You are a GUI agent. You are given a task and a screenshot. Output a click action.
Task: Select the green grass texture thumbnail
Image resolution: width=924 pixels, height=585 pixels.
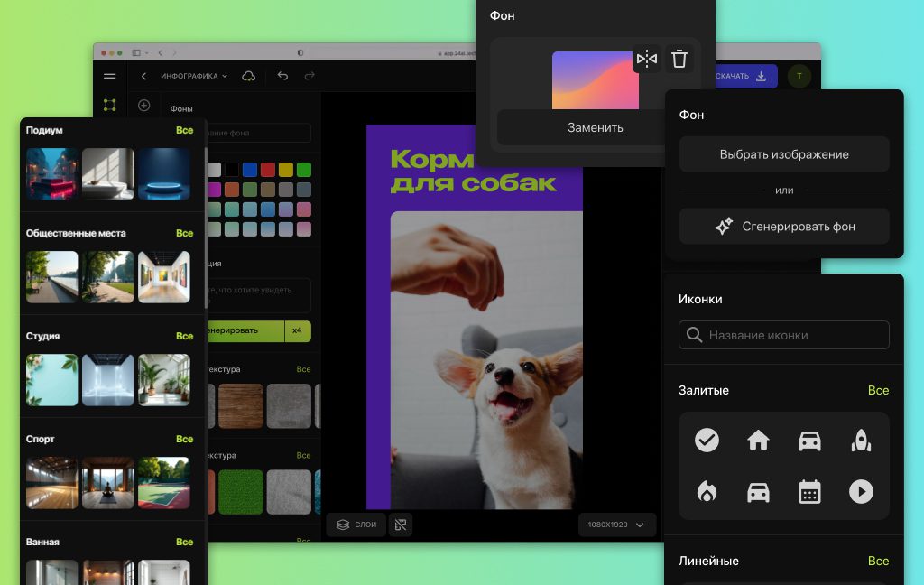[x=241, y=492]
